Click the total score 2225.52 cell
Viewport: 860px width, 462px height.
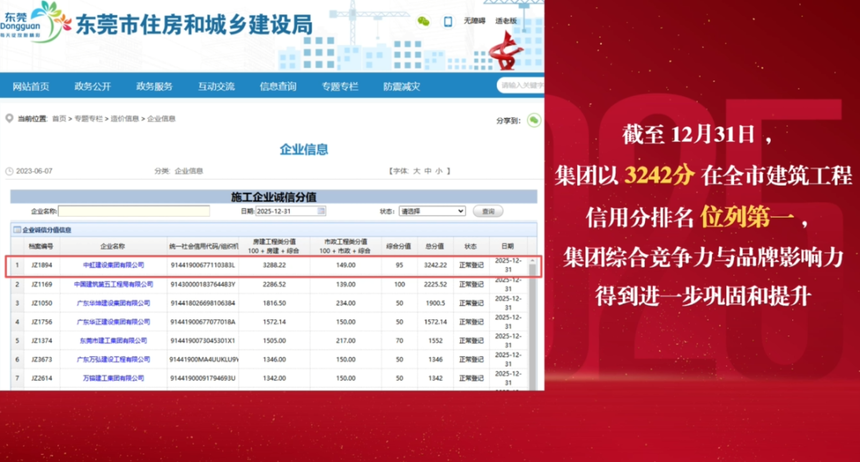coord(435,284)
